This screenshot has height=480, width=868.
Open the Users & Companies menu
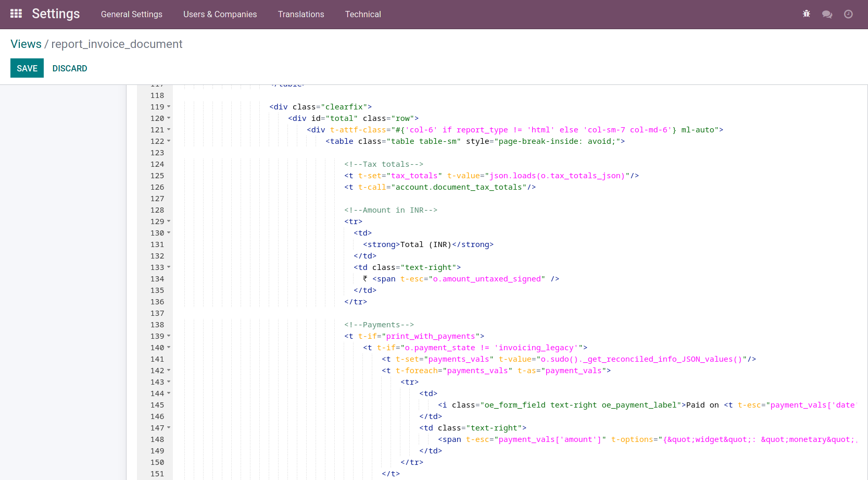click(220, 14)
